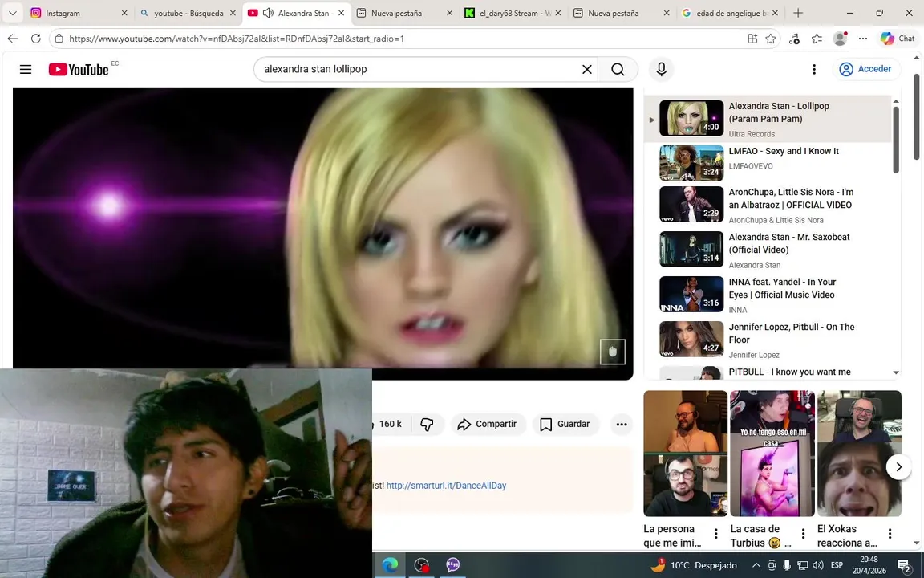This screenshot has width=924, height=578.
Task: Submit search with the magnifier button
Action: click(x=618, y=70)
